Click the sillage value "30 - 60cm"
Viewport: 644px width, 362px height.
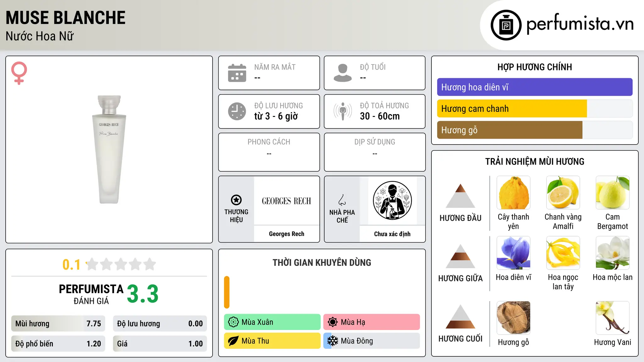pyautogui.click(x=380, y=116)
